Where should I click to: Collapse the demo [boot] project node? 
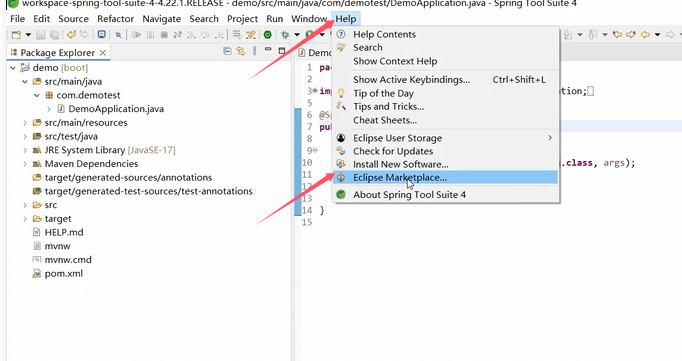tap(13, 68)
